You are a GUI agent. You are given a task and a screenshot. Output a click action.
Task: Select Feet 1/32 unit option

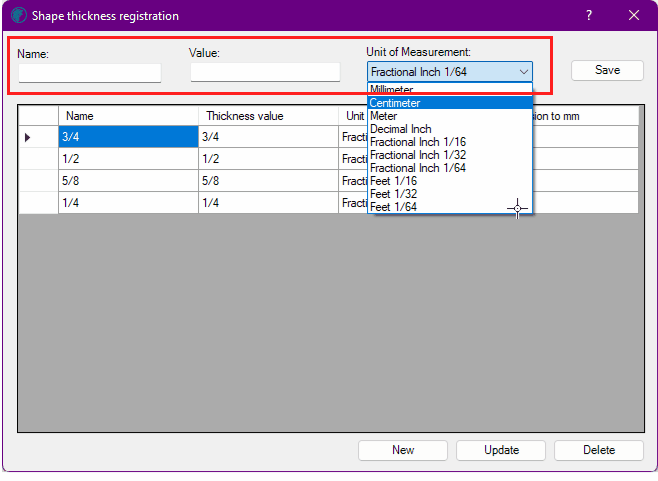click(x=450, y=194)
